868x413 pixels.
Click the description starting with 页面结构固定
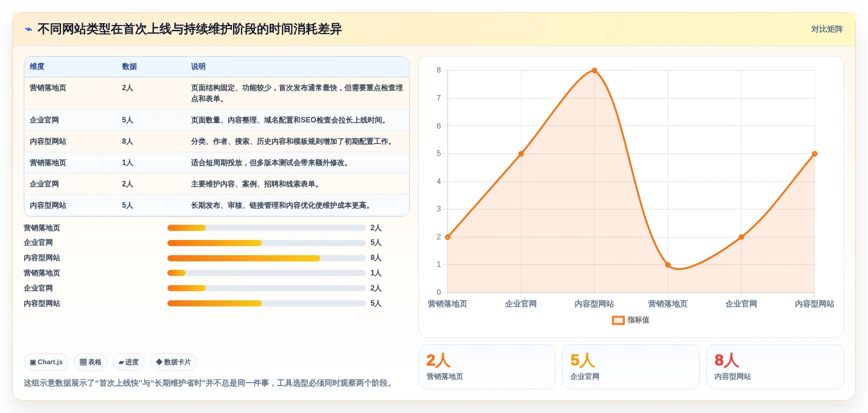click(297, 93)
